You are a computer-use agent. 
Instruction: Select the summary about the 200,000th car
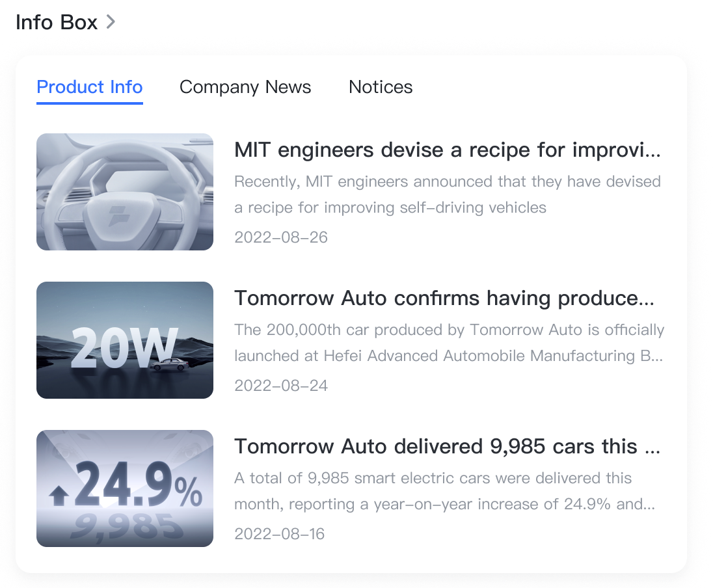tap(450, 342)
